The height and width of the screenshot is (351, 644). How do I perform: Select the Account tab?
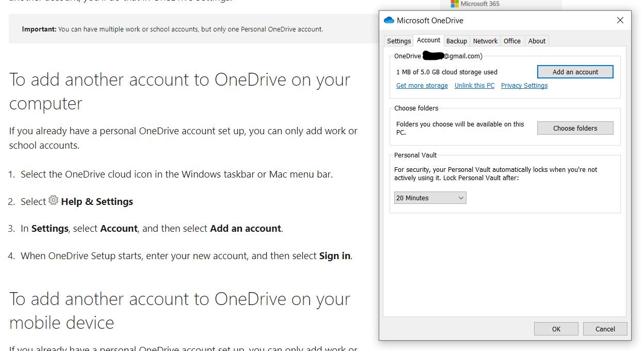[x=429, y=40]
